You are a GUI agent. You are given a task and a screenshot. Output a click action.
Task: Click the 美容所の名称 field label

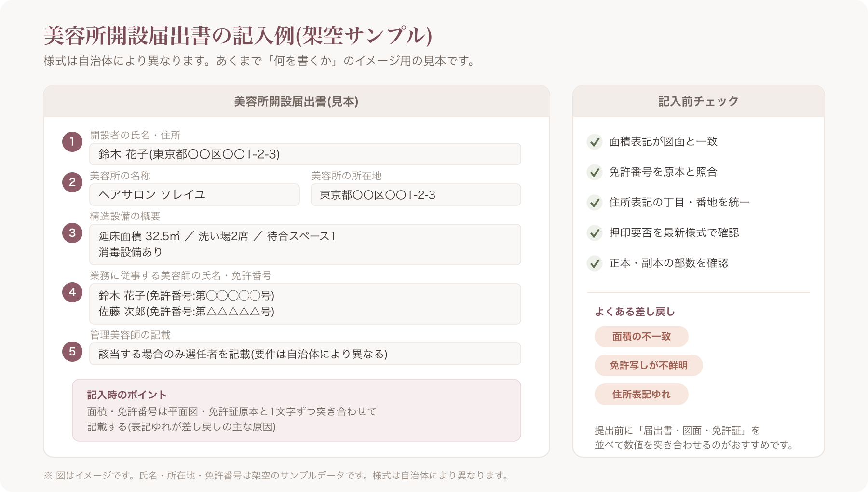[120, 176]
